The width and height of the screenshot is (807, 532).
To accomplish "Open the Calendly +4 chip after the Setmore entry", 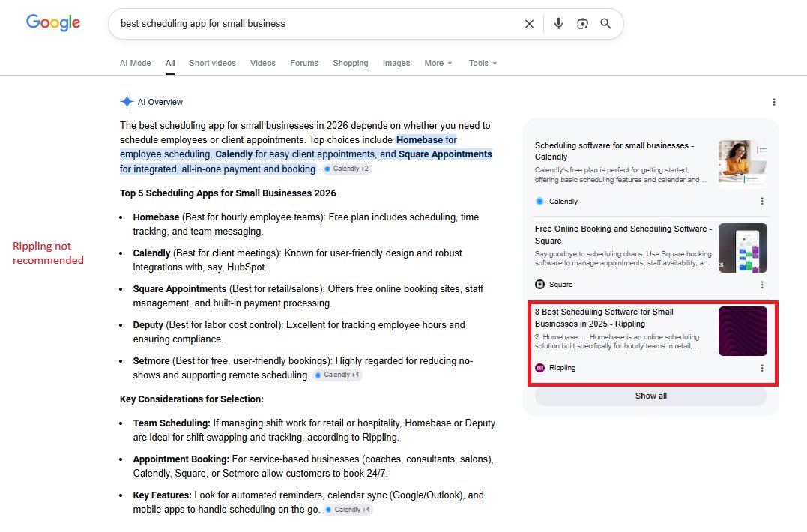I will 338,375.
